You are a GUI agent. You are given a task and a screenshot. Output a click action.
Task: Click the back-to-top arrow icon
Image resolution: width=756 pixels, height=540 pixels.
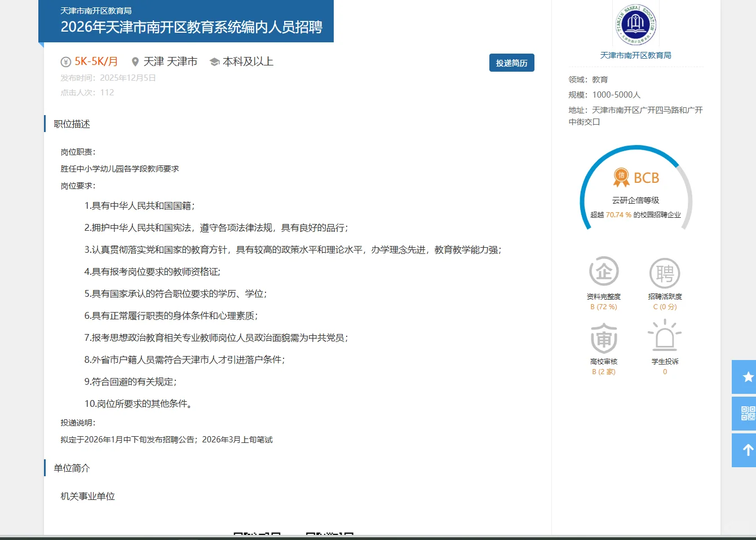point(748,450)
